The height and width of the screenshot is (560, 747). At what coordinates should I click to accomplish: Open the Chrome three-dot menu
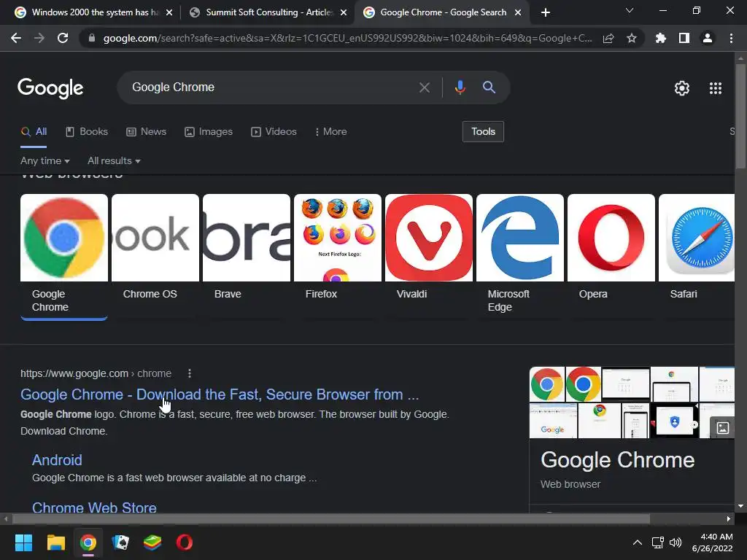[731, 38]
